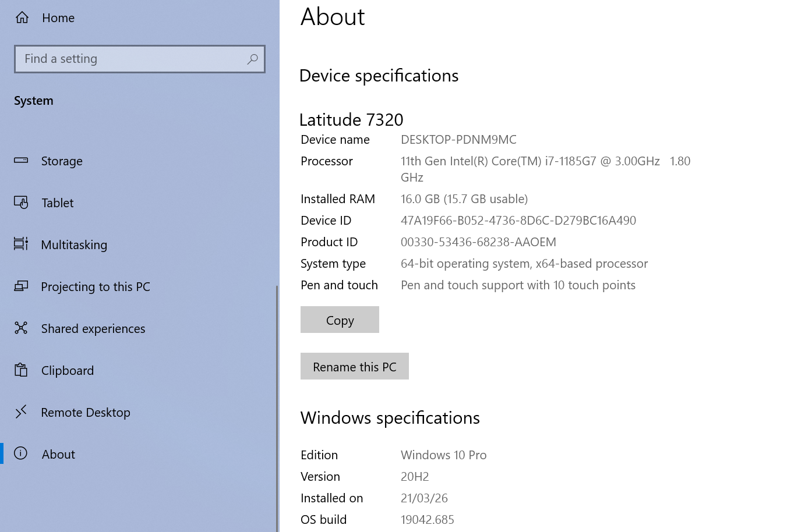The image size is (798, 532).
Task: Select Remote Desktop label in sidebar
Action: click(86, 413)
